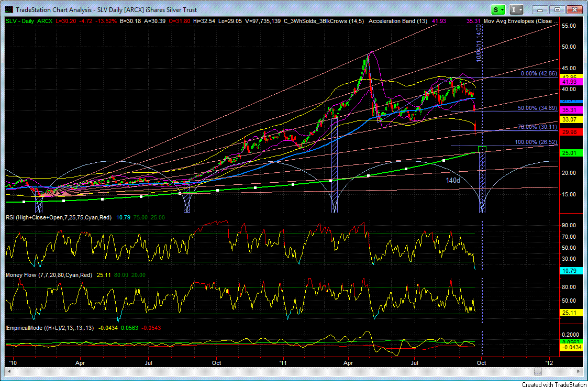Screen dimensions: 588x388
Task: Click the red 29.98 price axis marker
Action: 571,131
